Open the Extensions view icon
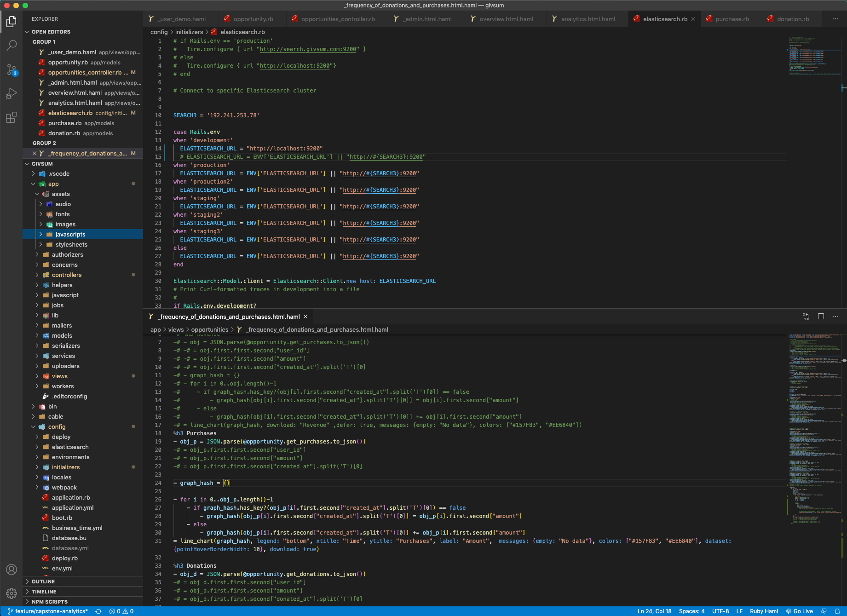Image resolution: width=847 pixels, height=616 pixels. coord(12,117)
